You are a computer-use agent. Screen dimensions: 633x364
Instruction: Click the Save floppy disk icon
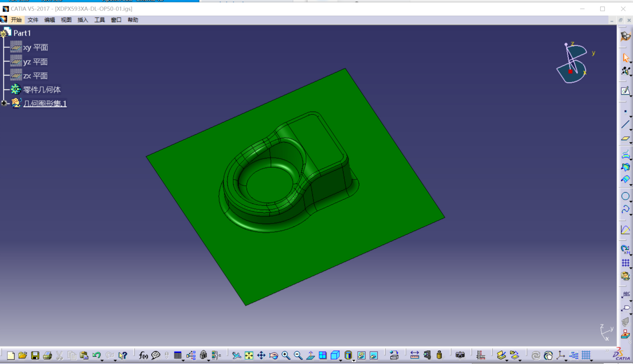click(x=35, y=356)
